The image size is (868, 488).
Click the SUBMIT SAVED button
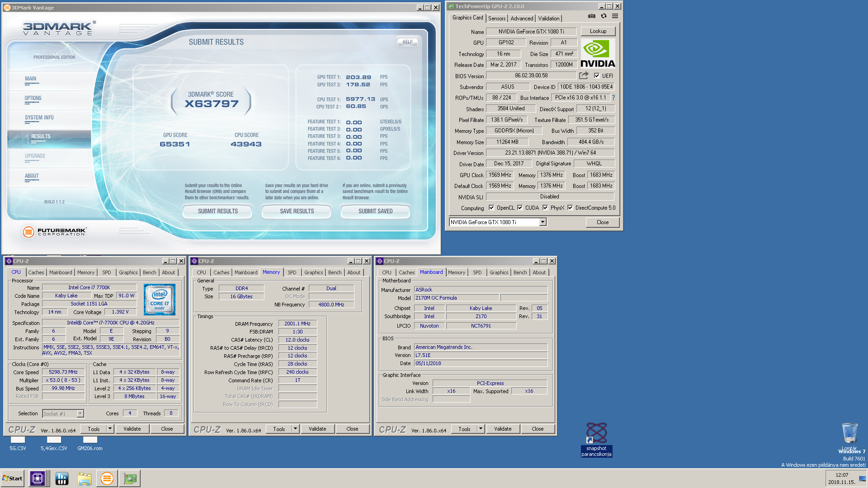coord(375,211)
